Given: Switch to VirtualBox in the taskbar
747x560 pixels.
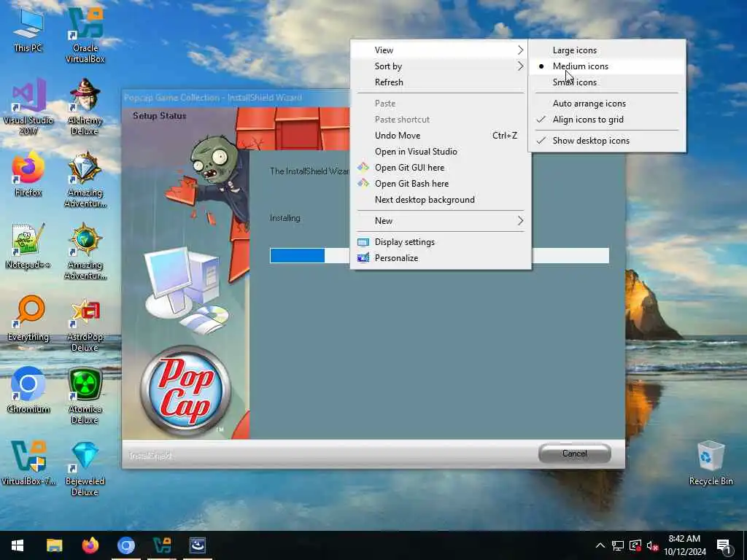Looking at the screenshot, I should [x=162, y=545].
